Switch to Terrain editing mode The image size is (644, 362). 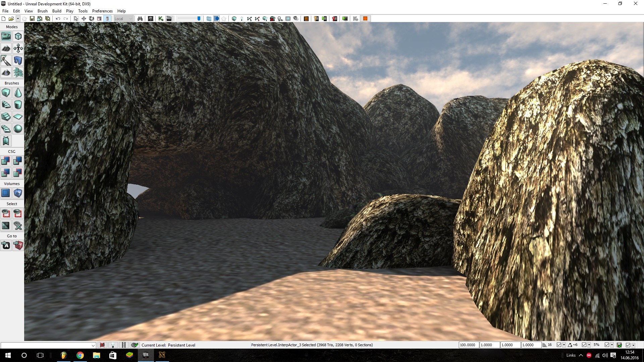pyautogui.click(x=6, y=49)
